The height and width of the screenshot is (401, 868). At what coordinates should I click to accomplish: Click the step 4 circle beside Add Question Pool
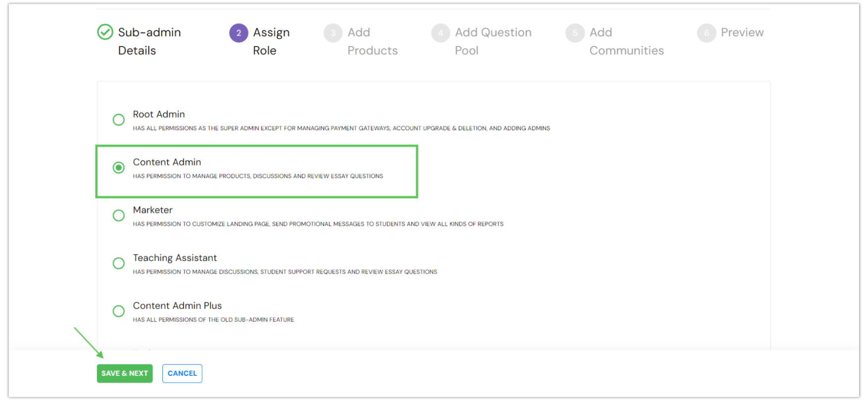tap(440, 32)
